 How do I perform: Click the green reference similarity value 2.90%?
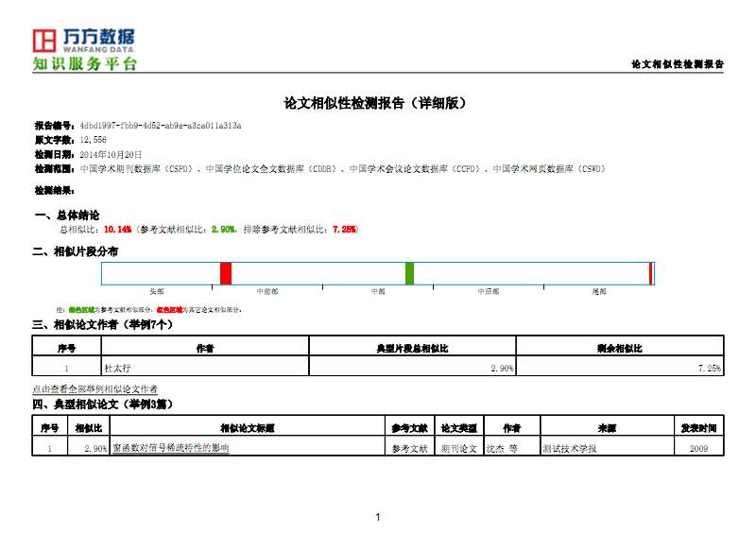coord(223,229)
